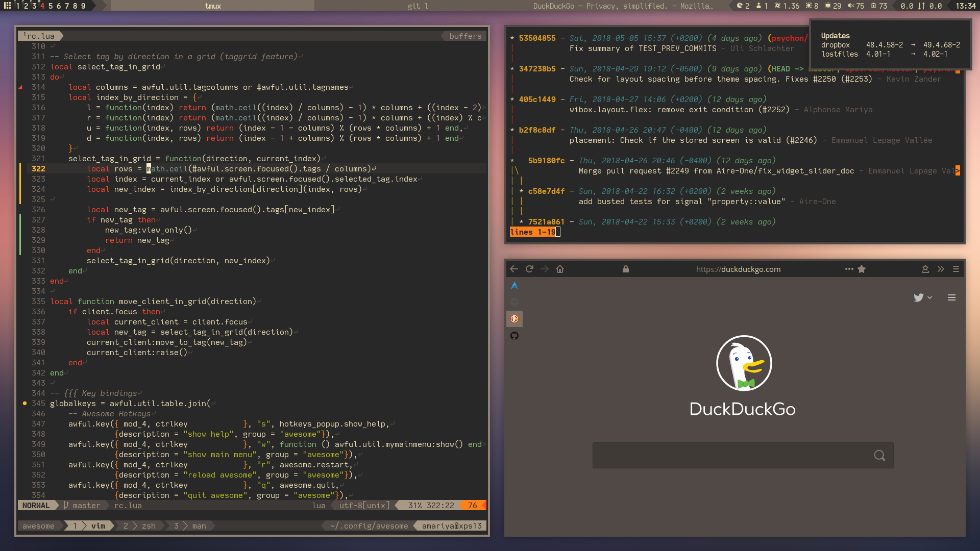Switch to workspace tag 9

(83, 6)
